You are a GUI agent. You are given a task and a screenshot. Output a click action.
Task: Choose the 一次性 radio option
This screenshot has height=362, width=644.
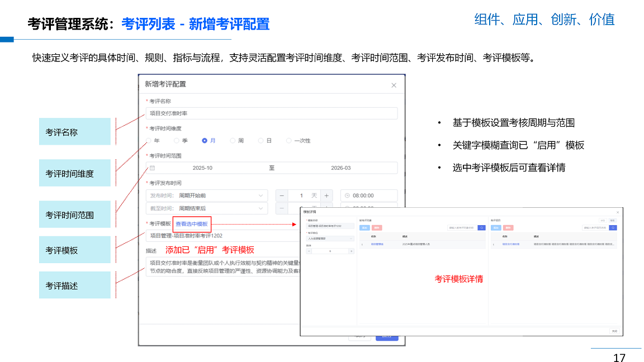[289, 141]
